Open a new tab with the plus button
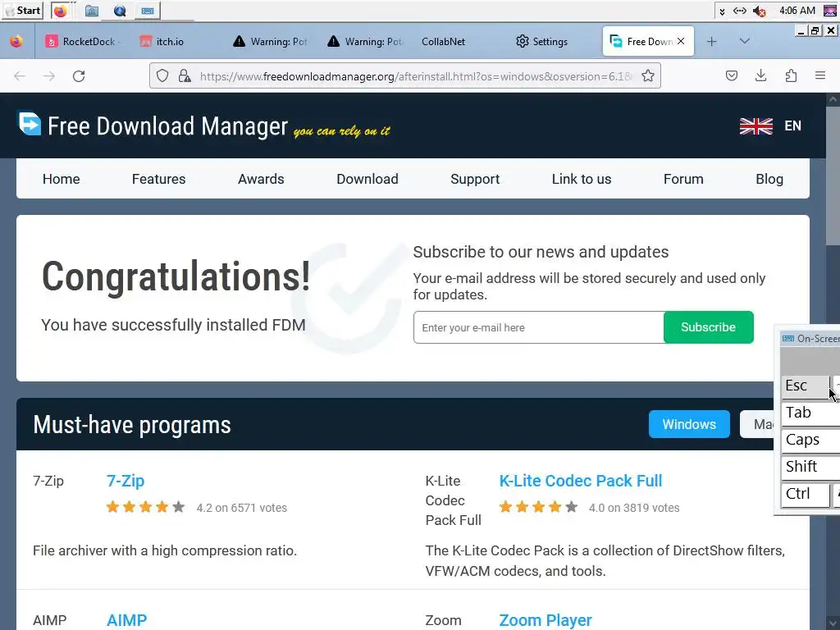This screenshot has width=840, height=630. 711,41
